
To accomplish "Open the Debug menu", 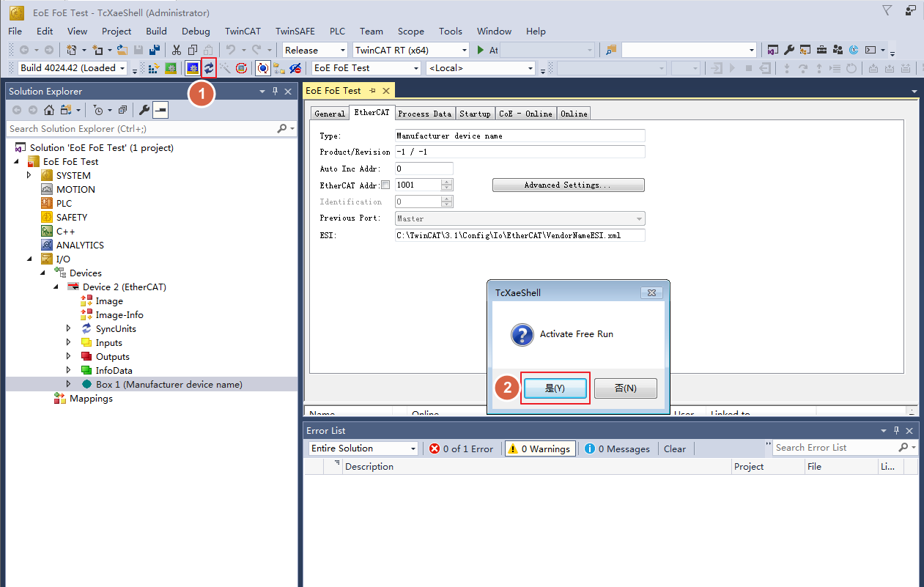I will [196, 31].
